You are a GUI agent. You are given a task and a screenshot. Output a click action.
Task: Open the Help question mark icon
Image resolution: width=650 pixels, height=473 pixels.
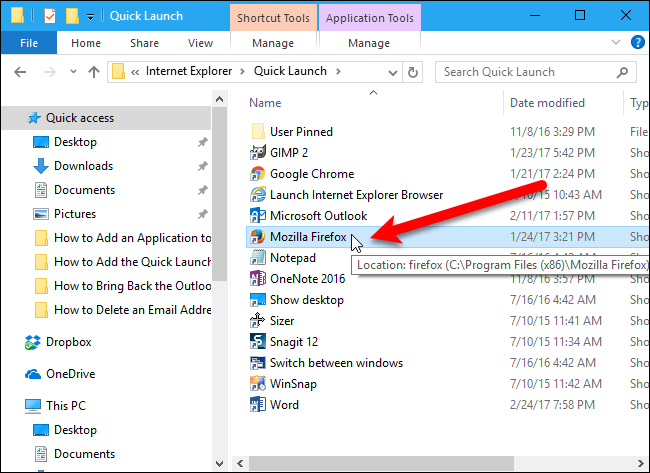pyautogui.click(x=638, y=42)
